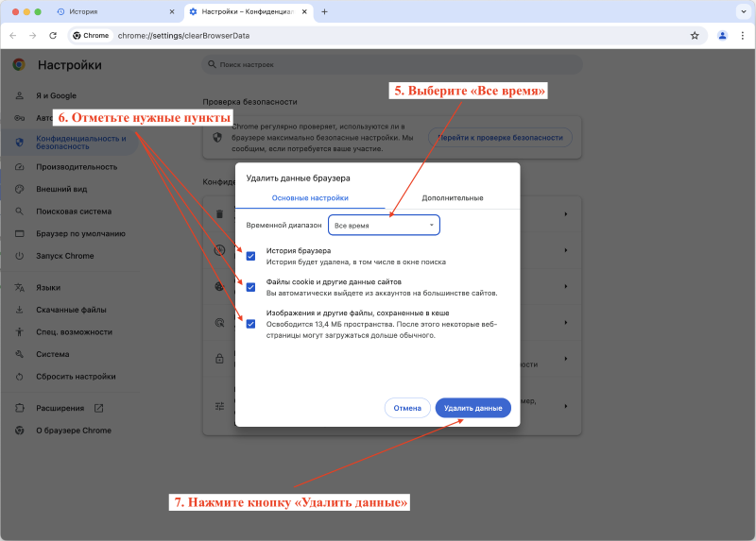Click the Поиск настроек search field
This screenshot has height=541, width=756.
pos(392,64)
